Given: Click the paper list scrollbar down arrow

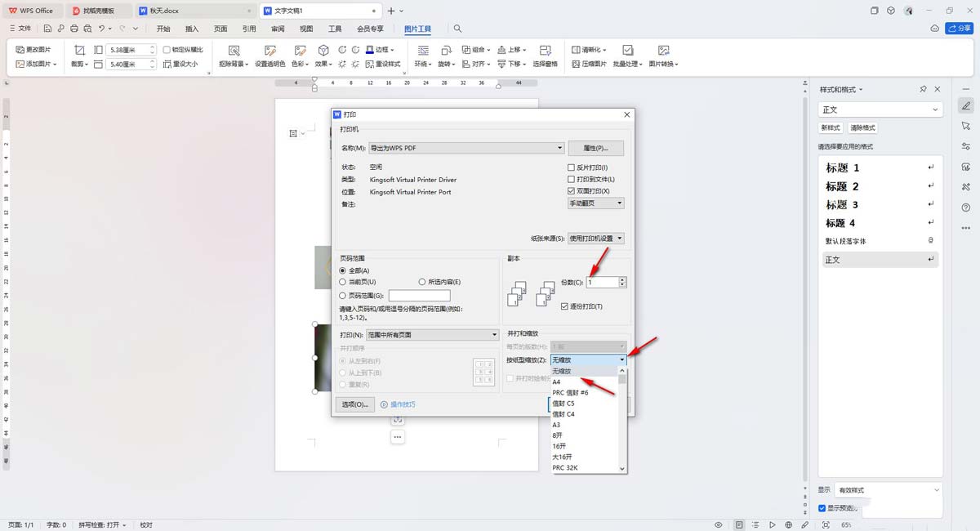Looking at the screenshot, I should pyautogui.click(x=622, y=469).
